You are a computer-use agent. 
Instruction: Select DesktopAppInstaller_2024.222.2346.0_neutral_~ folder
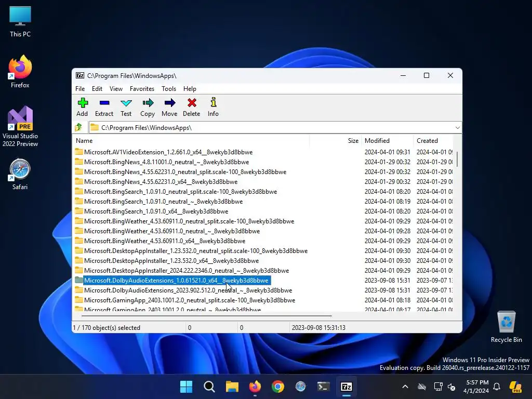pos(187,270)
